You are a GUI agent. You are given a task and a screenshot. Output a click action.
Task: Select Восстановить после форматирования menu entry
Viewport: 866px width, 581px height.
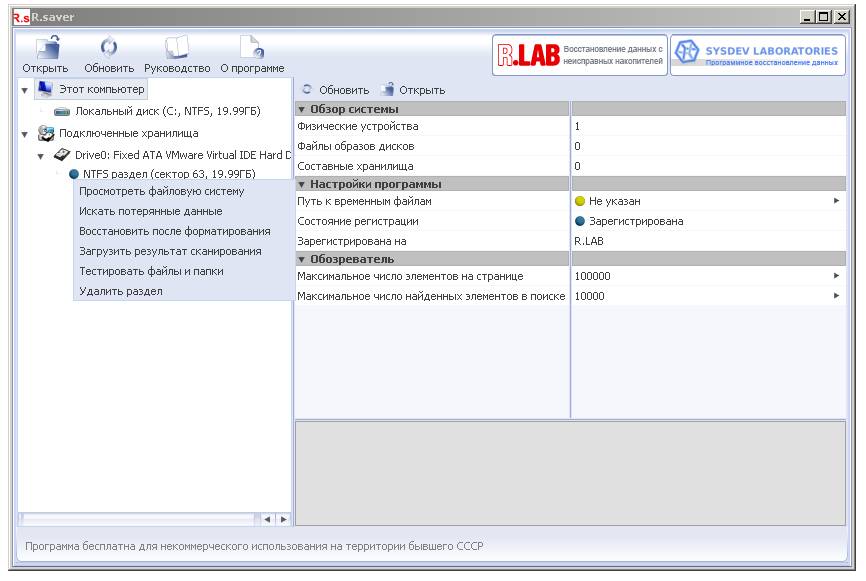(174, 231)
